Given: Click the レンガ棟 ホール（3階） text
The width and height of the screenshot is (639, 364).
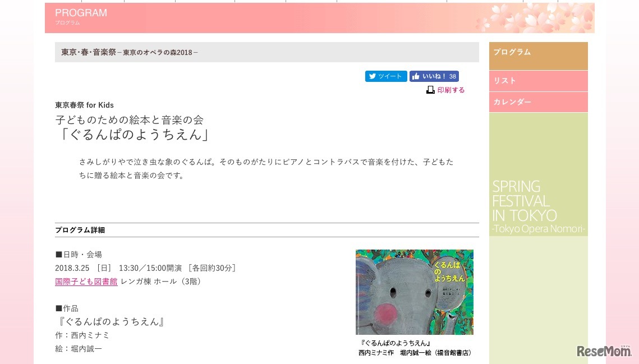Looking at the screenshot, I should point(162,281).
